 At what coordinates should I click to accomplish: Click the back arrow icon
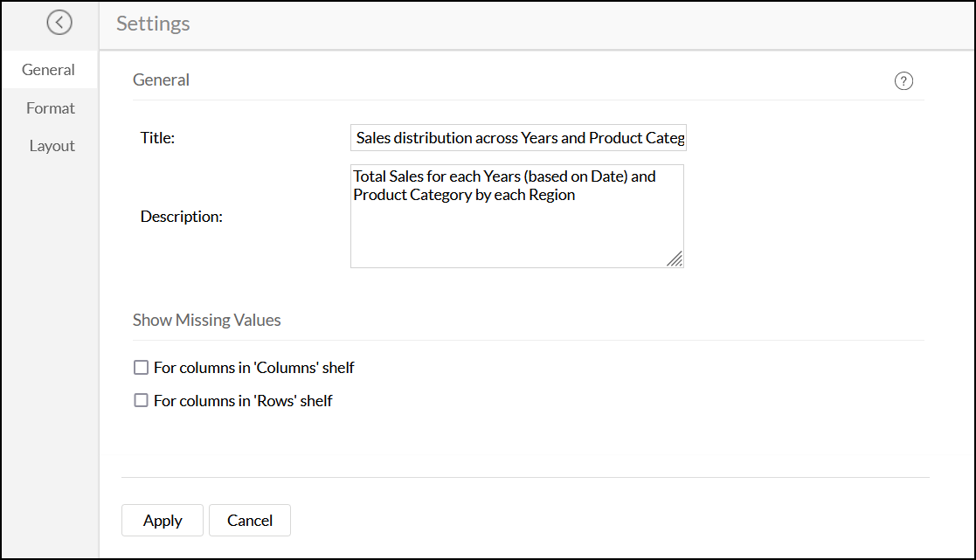(x=59, y=23)
